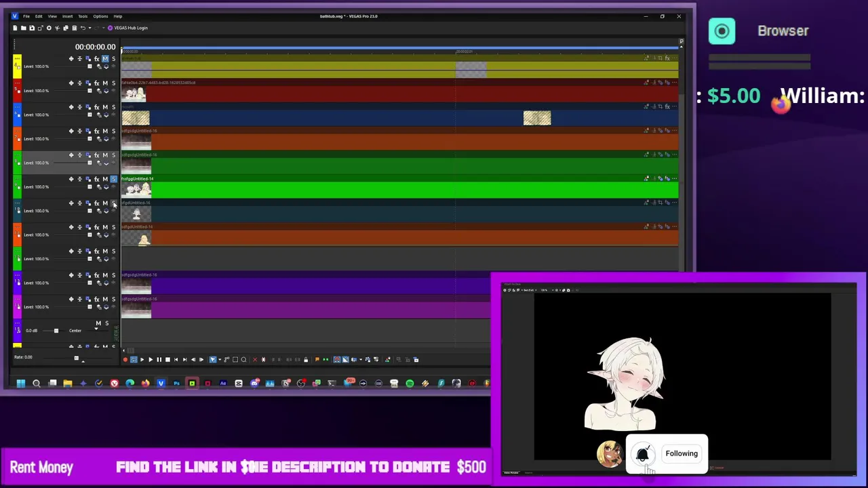Open track FX on the yellow track
This screenshot has width=868, height=488.
(x=96, y=59)
